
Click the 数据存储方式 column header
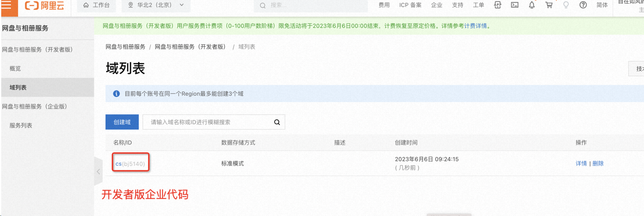coord(238,142)
